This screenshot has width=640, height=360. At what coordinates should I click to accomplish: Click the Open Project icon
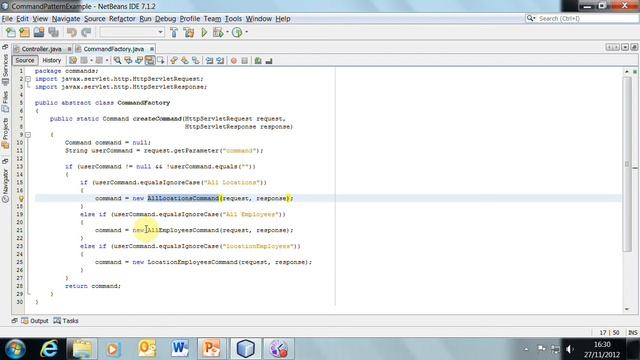(x=39, y=32)
